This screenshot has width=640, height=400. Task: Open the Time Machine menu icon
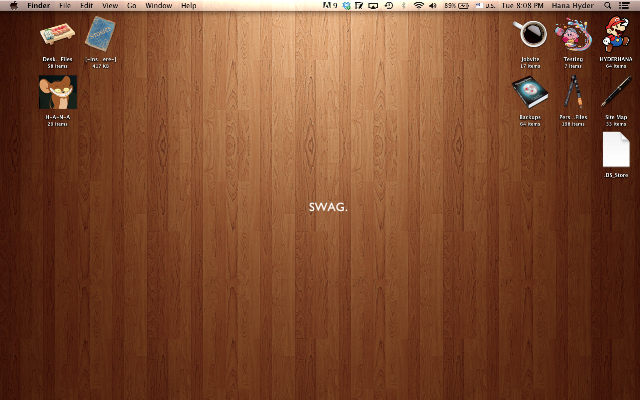(389, 5)
